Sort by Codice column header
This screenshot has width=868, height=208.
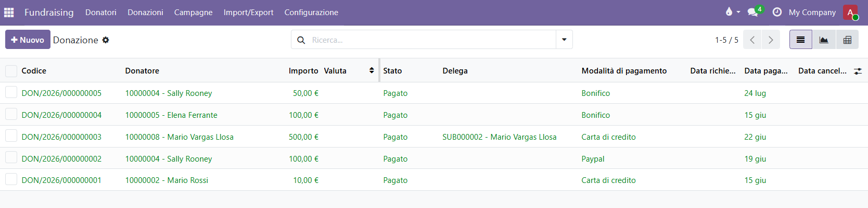[34, 70]
